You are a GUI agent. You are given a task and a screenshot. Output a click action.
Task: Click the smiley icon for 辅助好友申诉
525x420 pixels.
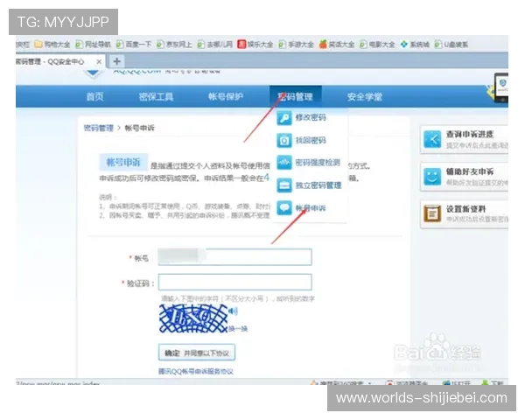[432, 177]
